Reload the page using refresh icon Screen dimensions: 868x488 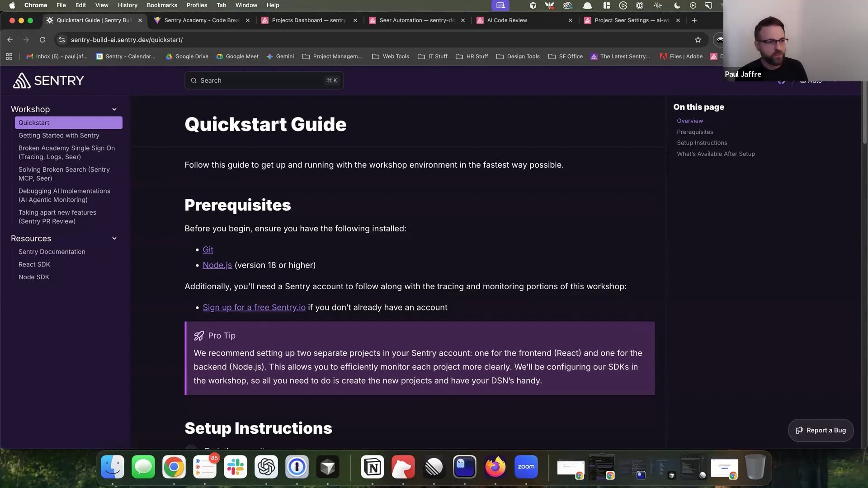42,40
